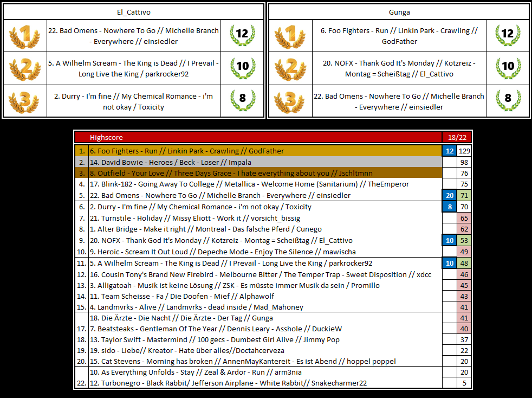Viewport: 532px width, 398px height.
Task: Click the blue 10 cell in the NOFX row
Action: click(450, 240)
